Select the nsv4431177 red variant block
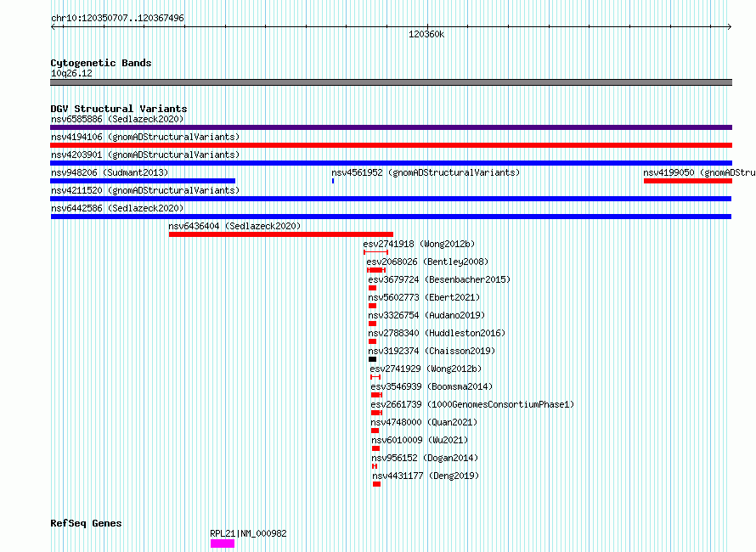This screenshot has width=756, height=552. pyautogui.click(x=376, y=484)
